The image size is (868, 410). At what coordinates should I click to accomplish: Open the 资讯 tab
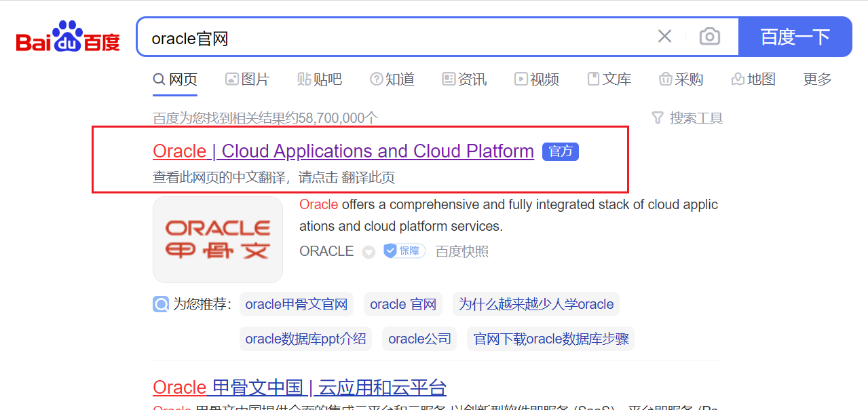(464, 79)
